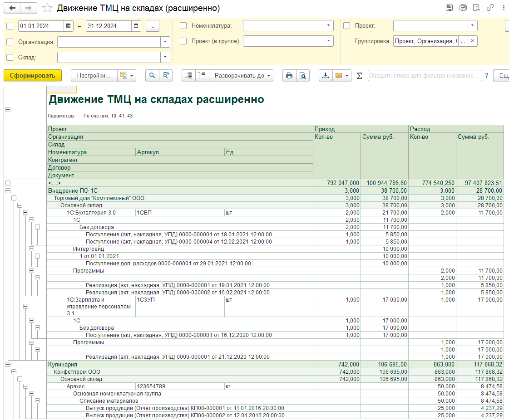The width and height of the screenshot is (509, 420).
Task: Open filter help question mark
Action: (x=487, y=76)
